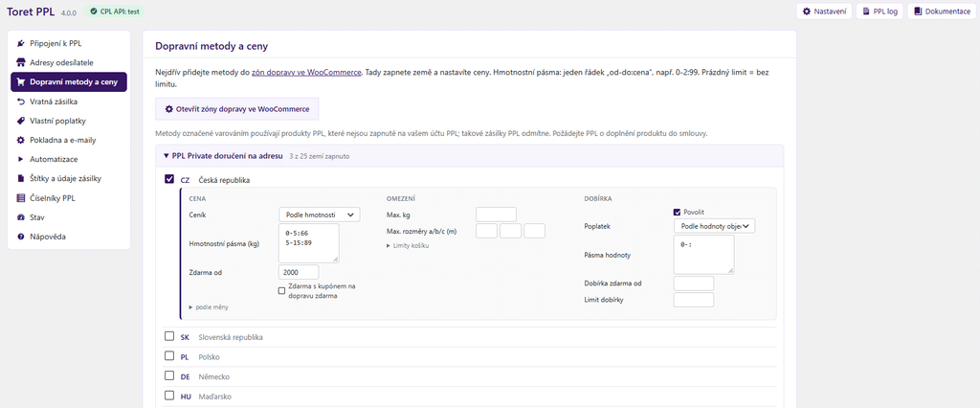Follow the zón dopravy ve WooCommerce link
Viewport: 980px width, 408px height.
(306, 73)
